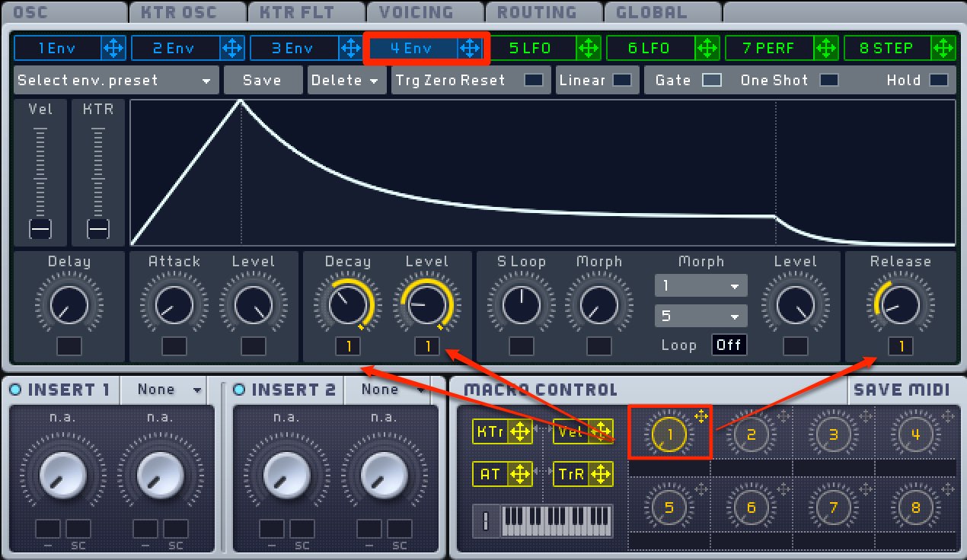The width and height of the screenshot is (967, 560).
Task: Click the empty modulation slot under Delay
Action: [x=69, y=347]
